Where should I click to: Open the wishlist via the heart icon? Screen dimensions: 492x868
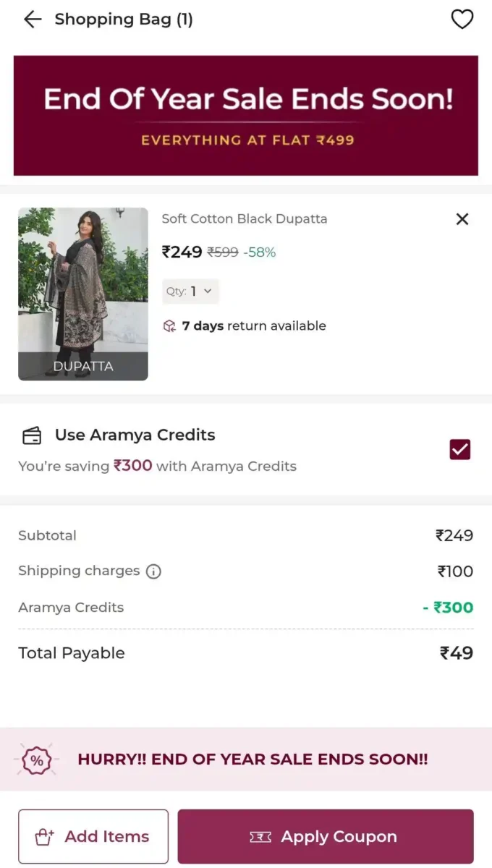coord(462,20)
